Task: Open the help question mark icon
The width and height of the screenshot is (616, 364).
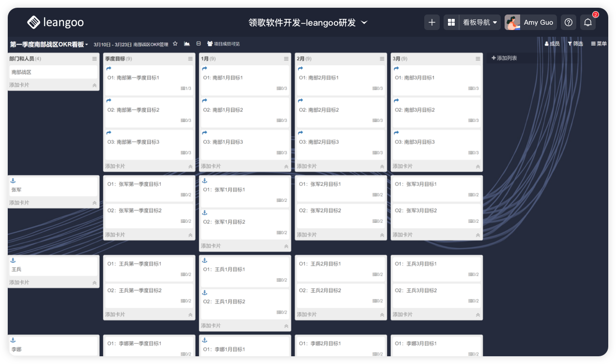Action: pyautogui.click(x=569, y=22)
